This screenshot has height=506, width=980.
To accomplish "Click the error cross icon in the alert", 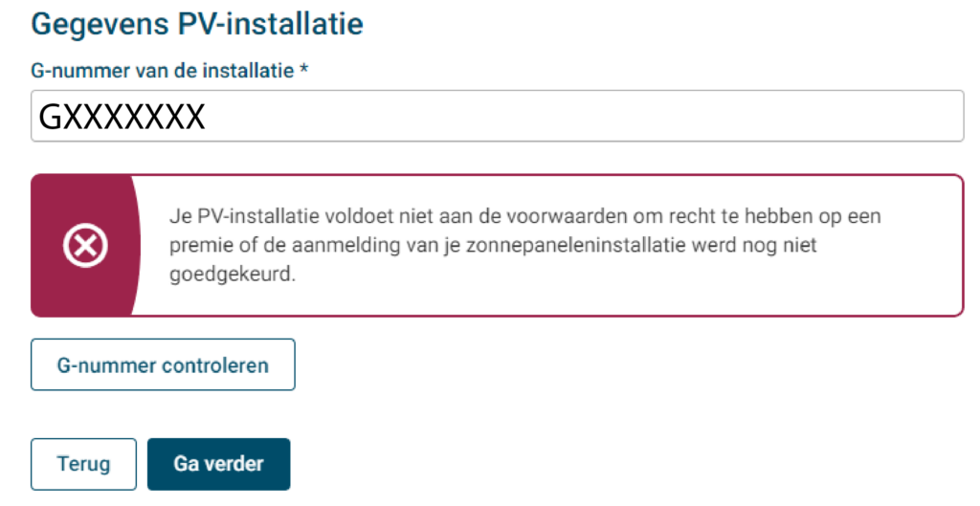I will click(x=84, y=246).
